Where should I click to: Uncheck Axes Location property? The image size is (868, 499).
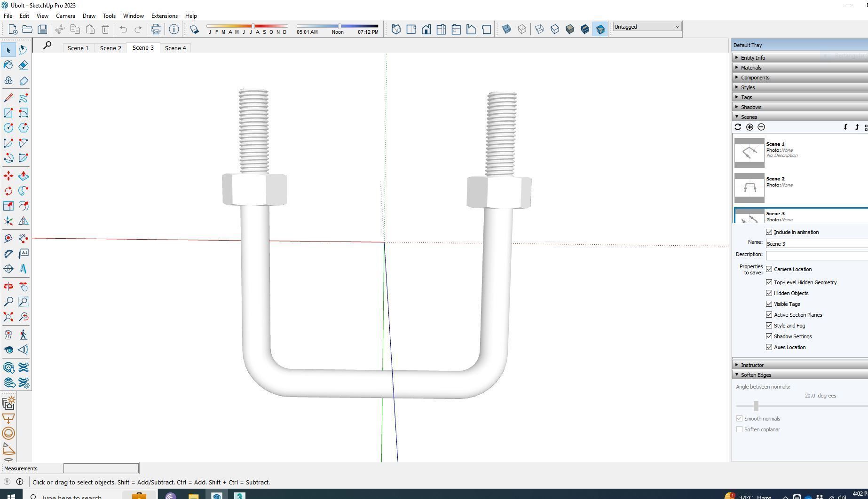769,347
